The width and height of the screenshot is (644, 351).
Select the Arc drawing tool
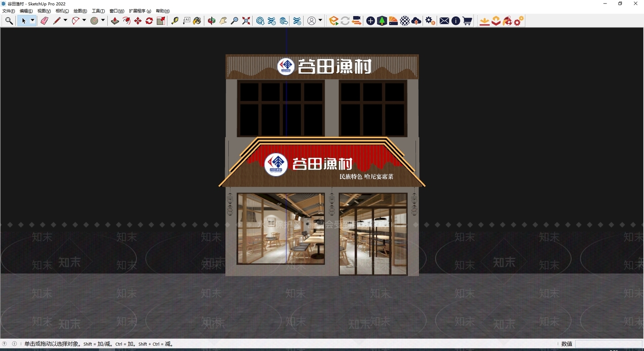[76, 21]
